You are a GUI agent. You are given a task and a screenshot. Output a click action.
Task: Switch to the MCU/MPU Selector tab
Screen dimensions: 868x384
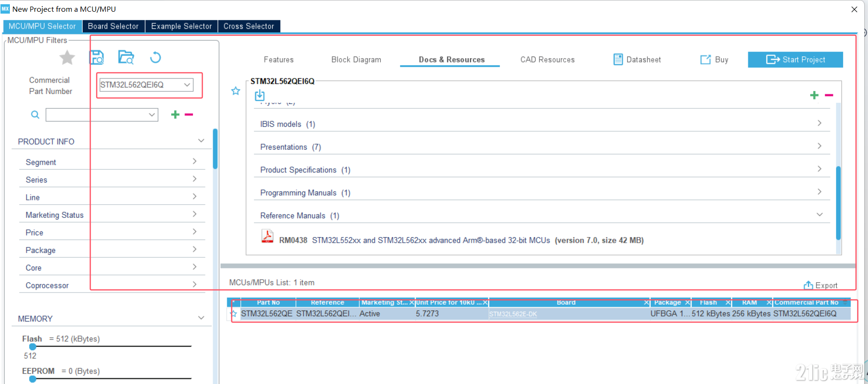(42, 26)
